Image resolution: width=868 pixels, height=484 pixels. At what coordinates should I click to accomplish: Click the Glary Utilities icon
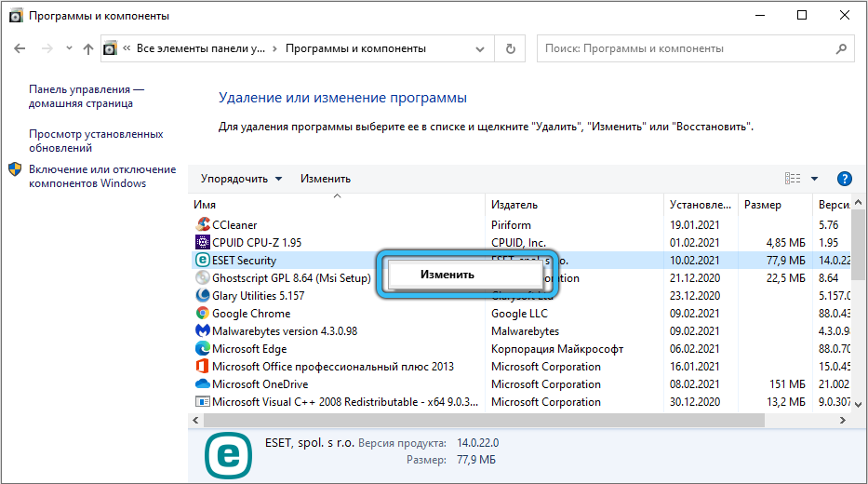[x=203, y=296]
